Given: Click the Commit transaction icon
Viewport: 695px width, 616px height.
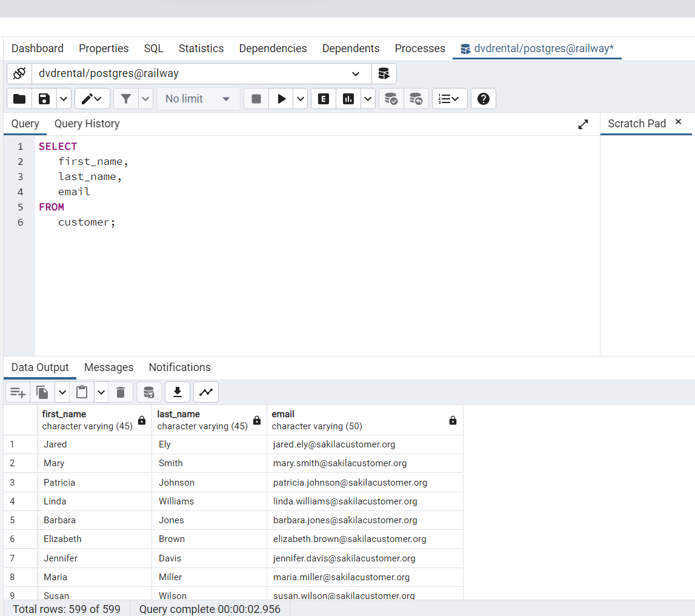Looking at the screenshot, I should pyautogui.click(x=391, y=98).
